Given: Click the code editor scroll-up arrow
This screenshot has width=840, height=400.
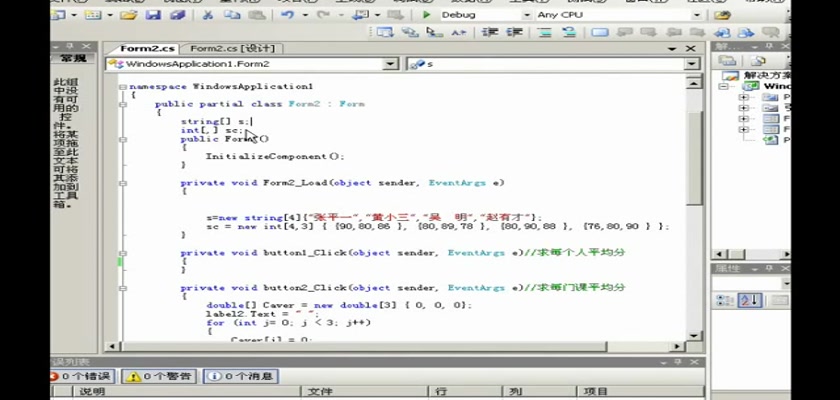Looking at the screenshot, I should click(694, 83).
